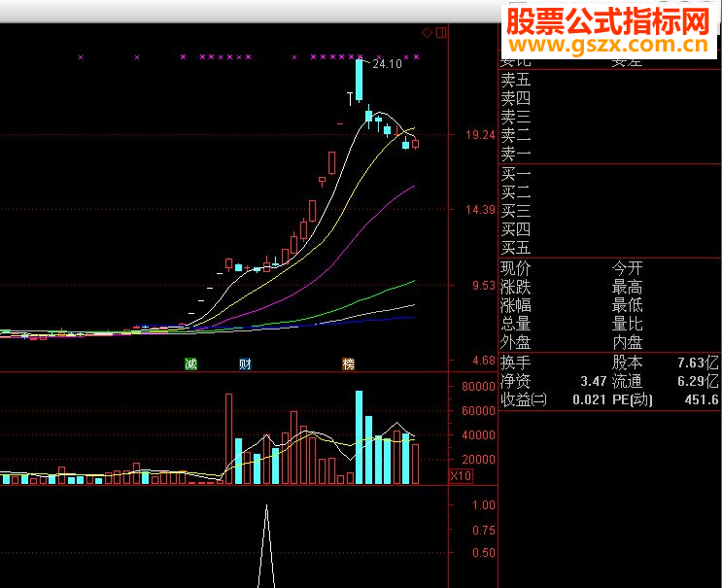
Task: Click the 卖五 order book row
Action: click(x=609, y=80)
